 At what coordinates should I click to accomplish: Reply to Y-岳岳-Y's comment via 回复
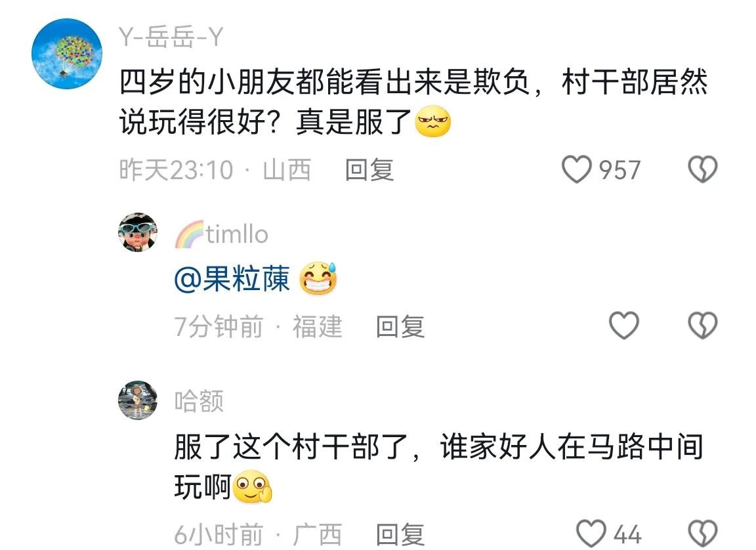tap(370, 170)
